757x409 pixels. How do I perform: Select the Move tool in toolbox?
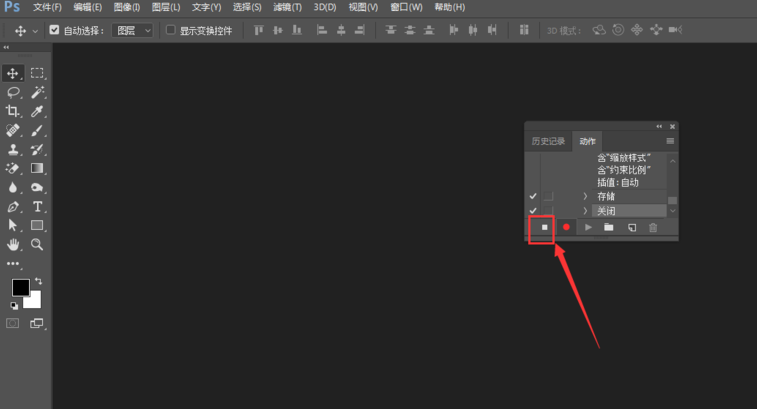tap(13, 73)
